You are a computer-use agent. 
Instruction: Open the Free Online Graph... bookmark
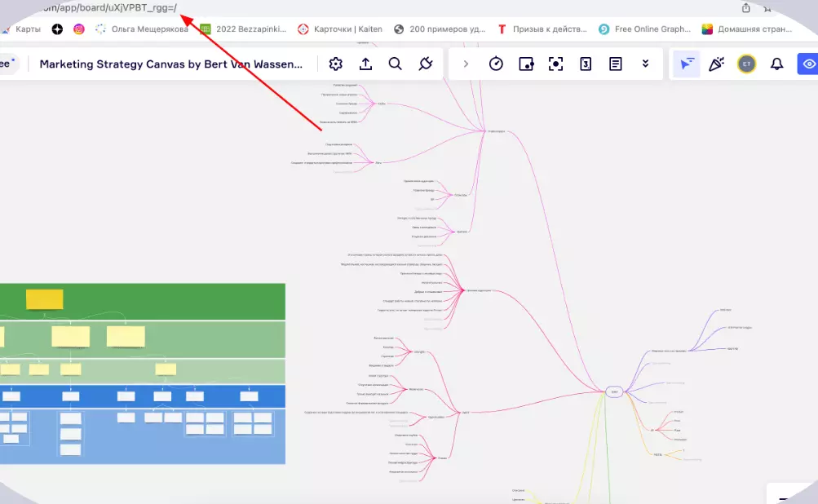(645, 29)
